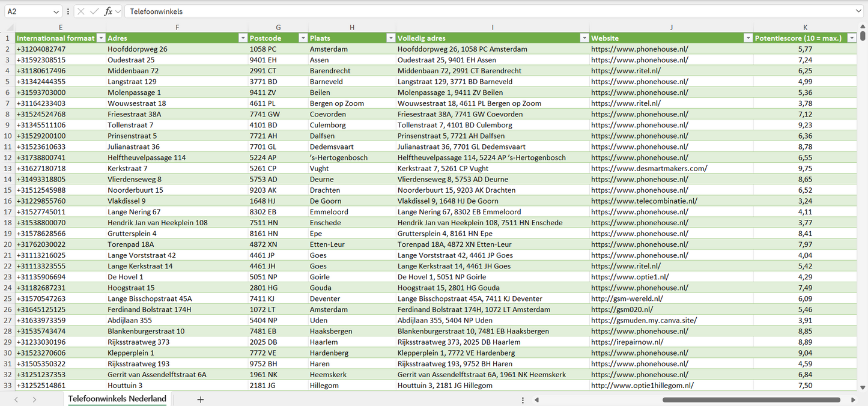Open the desmartmakers.com website link
Screen dimensions: 868x406
649,168
